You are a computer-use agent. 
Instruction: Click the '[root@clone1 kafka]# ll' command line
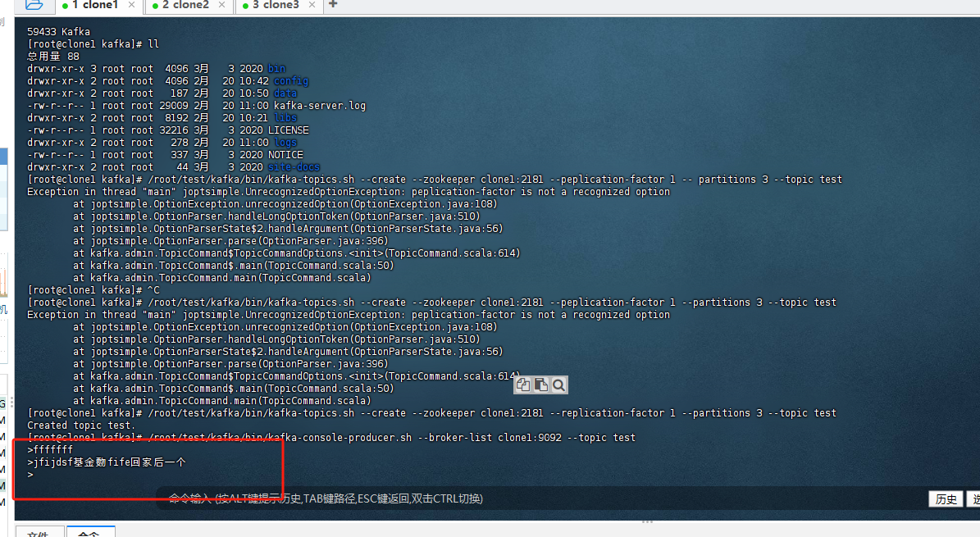click(93, 44)
